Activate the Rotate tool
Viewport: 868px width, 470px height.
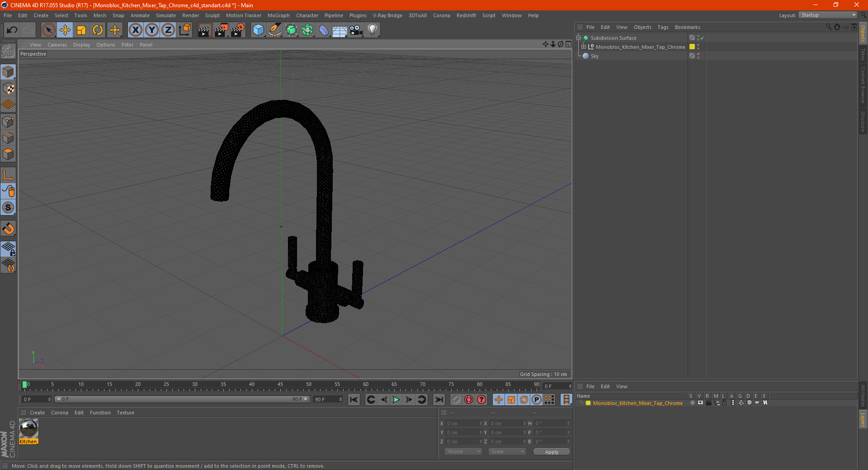pyautogui.click(x=98, y=30)
